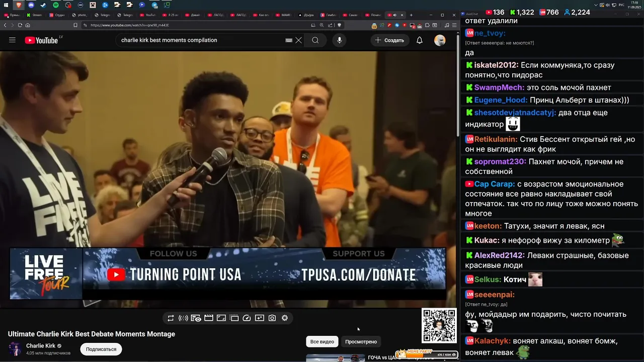The width and height of the screenshot is (644, 362).
Task: Click the browser URL address field
Action: [196, 25]
